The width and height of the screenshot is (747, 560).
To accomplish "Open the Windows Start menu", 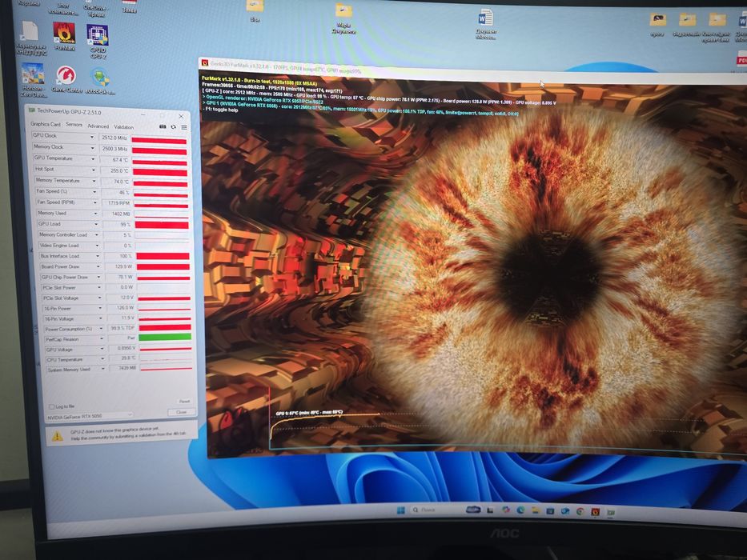I will [x=400, y=510].
